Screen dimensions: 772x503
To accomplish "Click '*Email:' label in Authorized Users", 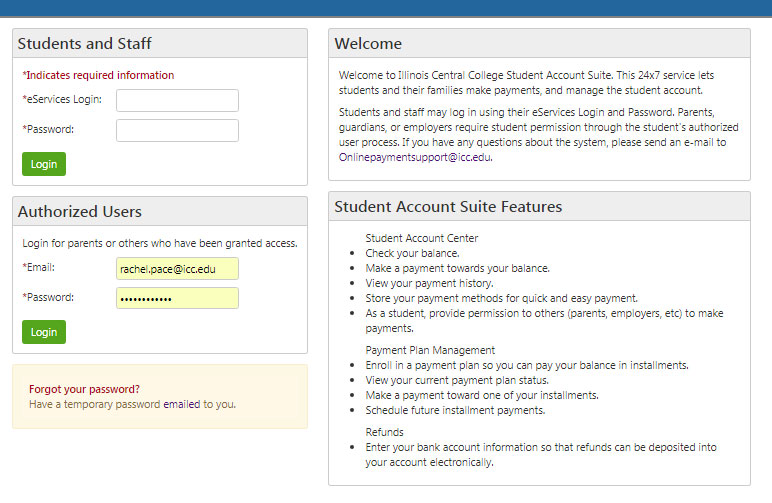I will click(38, 267).
